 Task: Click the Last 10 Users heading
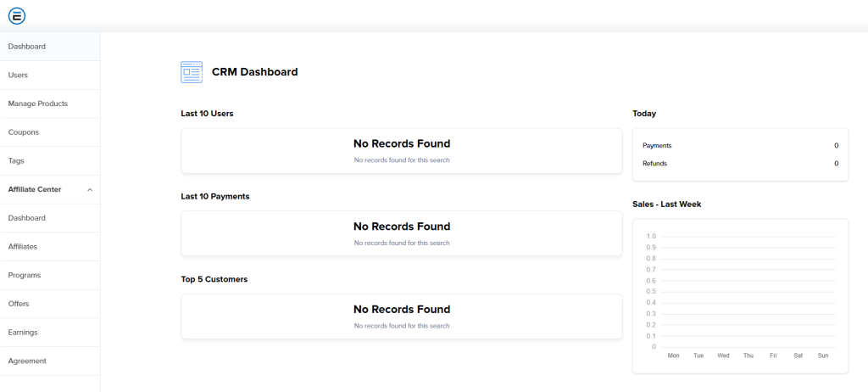point(207,114)
